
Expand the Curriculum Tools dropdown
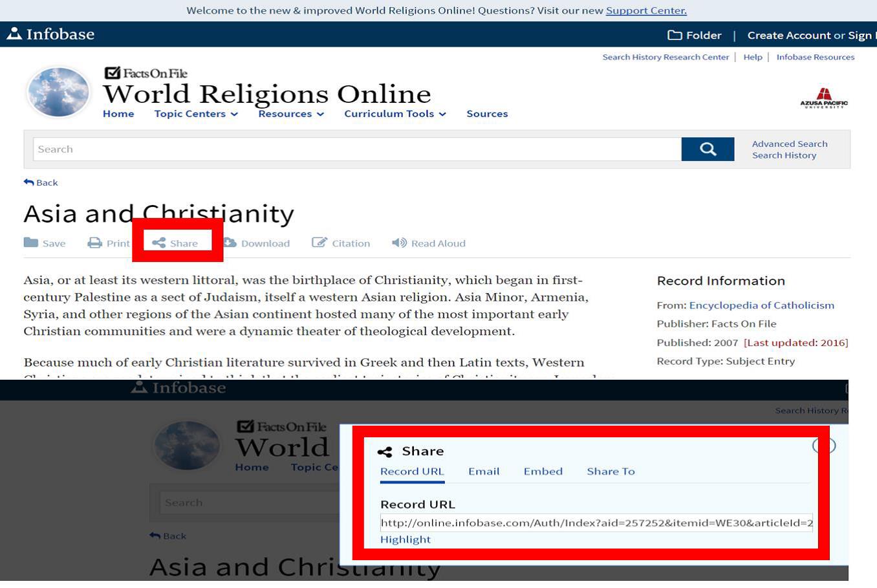(395, 114)
